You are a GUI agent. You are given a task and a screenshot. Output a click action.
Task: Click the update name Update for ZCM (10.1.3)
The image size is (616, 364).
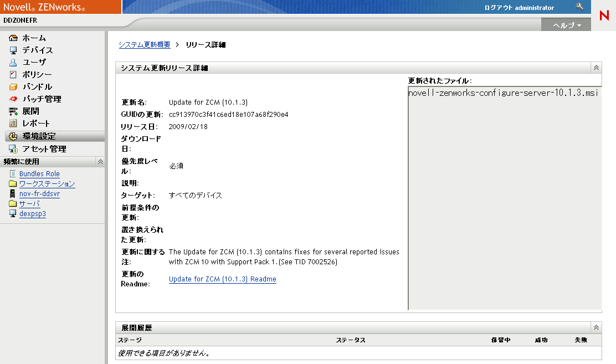[208, 102]
